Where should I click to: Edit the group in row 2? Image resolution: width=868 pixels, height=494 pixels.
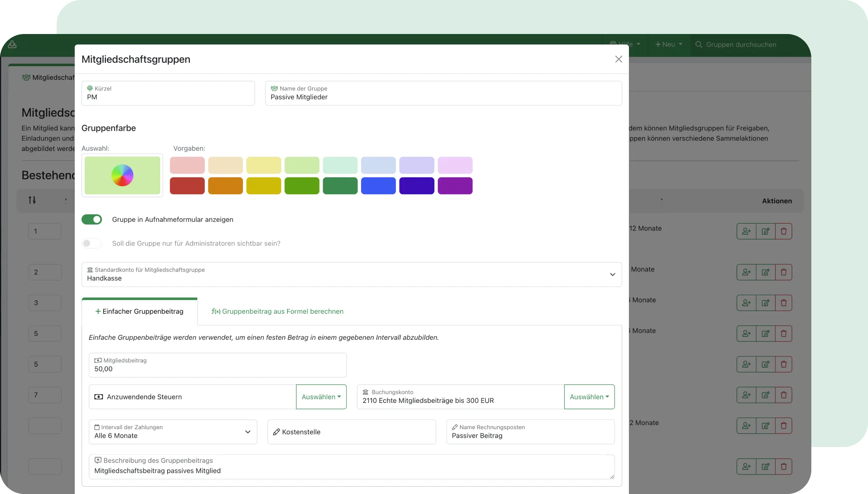[x=766, y=272]
